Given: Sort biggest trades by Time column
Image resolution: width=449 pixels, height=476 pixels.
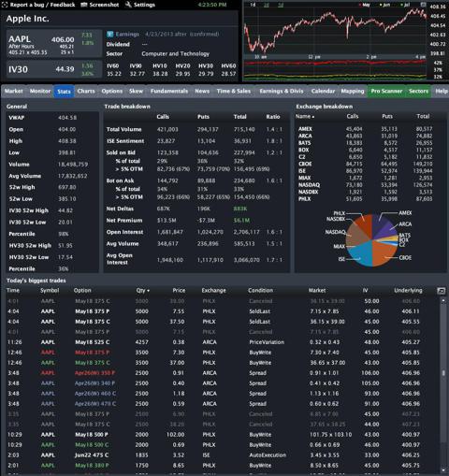Looking at the screenshot, I should (13, 291).
